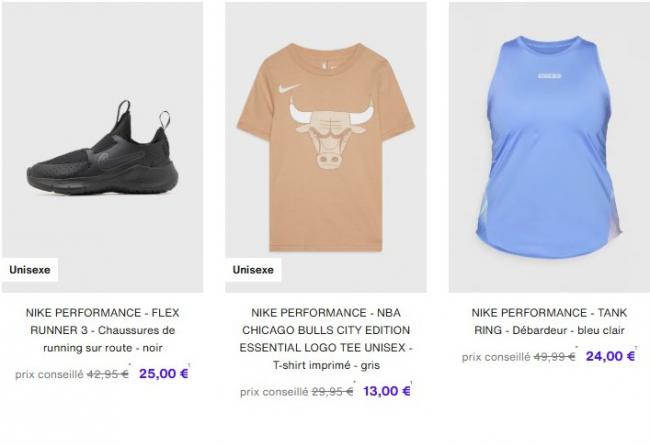Open the Chicago Bulls t-shirt image
Image resolution: width=650 pixels, height=446 pixels.
[x=326, y=147]
